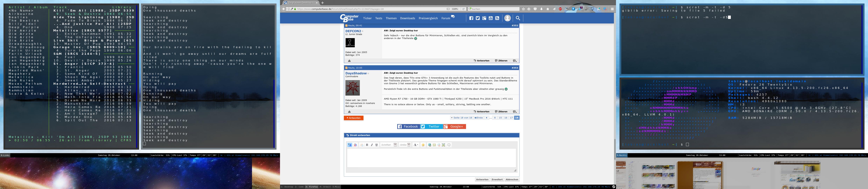Screen dimensions: 868x189
Task: Click inside the Direkt antworten text area
Action: [431, 158]
